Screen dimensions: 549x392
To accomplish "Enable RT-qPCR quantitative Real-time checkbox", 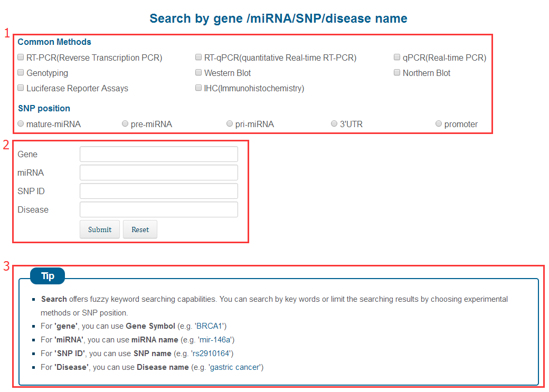I will [x=199, y=58].
